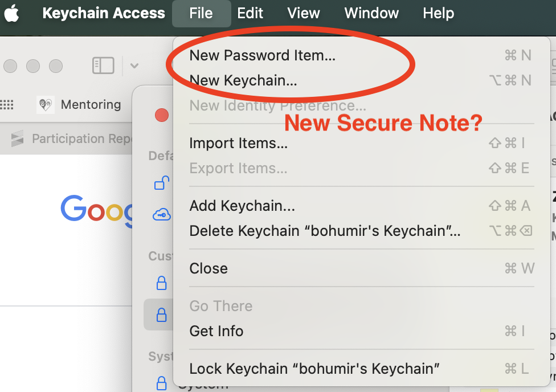
Task: Click the Mentoring bookmark icon
Action: (46, 104)
